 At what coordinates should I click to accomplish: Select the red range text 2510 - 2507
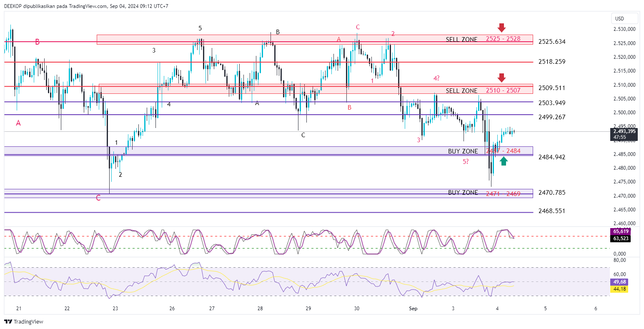pos(503,90)
